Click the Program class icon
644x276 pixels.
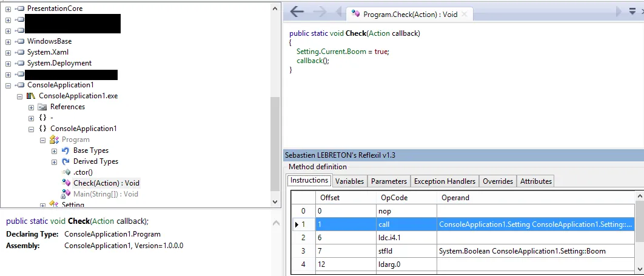pos(54,140)
